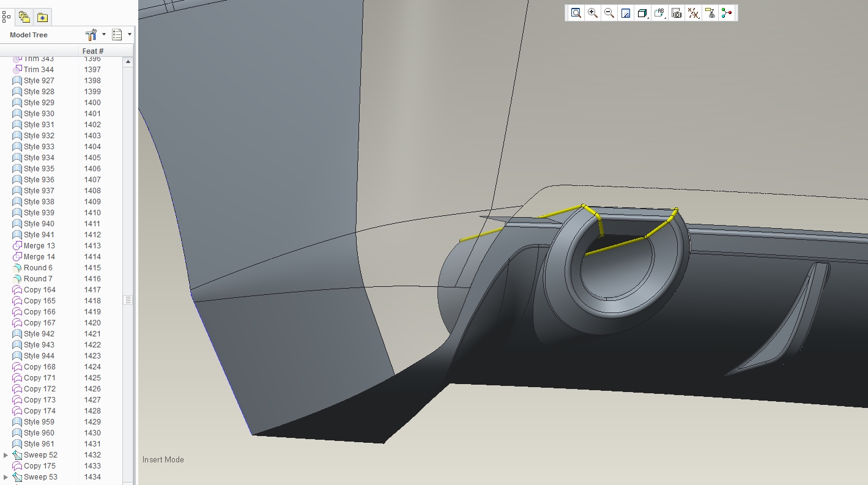Click the Model Tree settings hammer icon
Image resolution: width=868 pixels, height=485 pixels.
point(92,35)
